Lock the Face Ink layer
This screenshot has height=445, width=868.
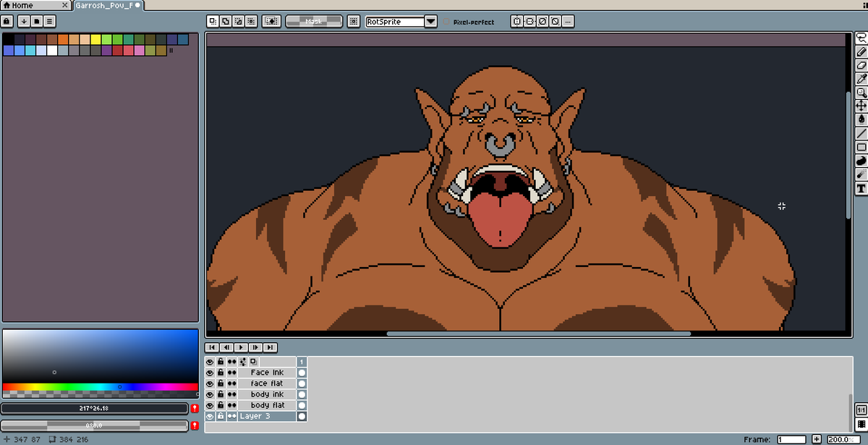tap(221, 373)
